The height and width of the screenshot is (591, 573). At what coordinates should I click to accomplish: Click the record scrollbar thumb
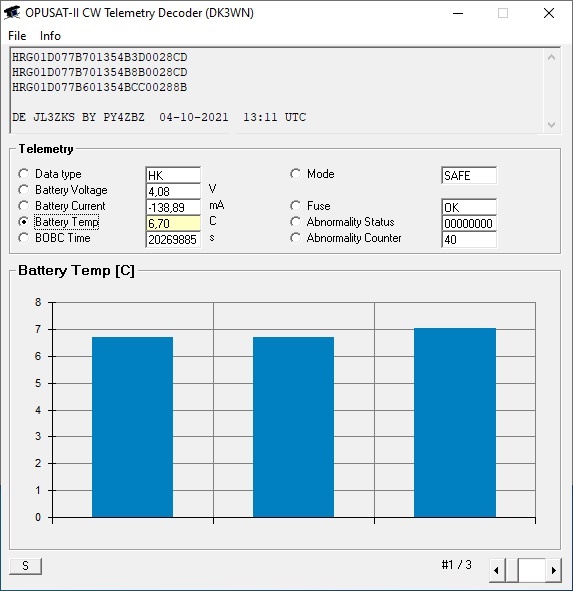click(532, 570)
